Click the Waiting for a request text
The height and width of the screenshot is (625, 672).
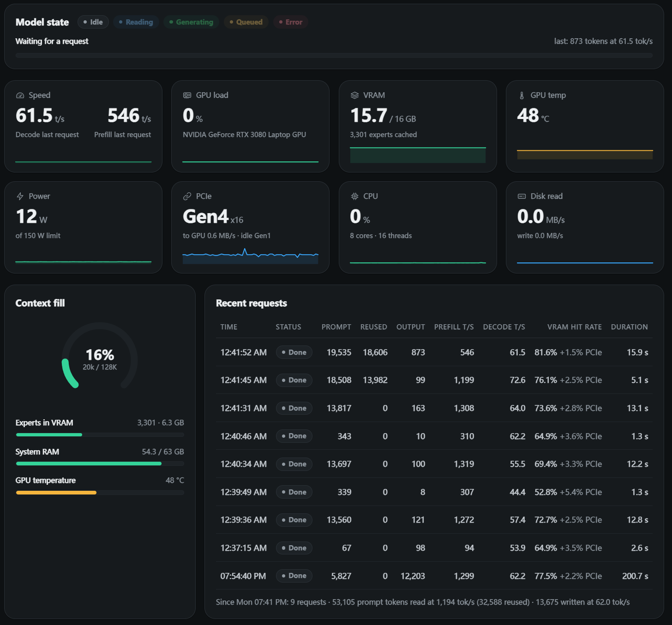52,41
